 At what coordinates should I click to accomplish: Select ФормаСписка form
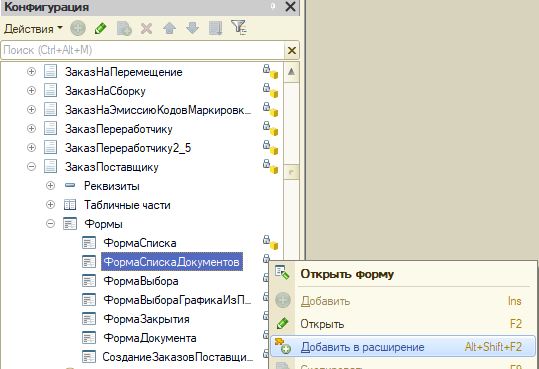[x=140, y=243]
